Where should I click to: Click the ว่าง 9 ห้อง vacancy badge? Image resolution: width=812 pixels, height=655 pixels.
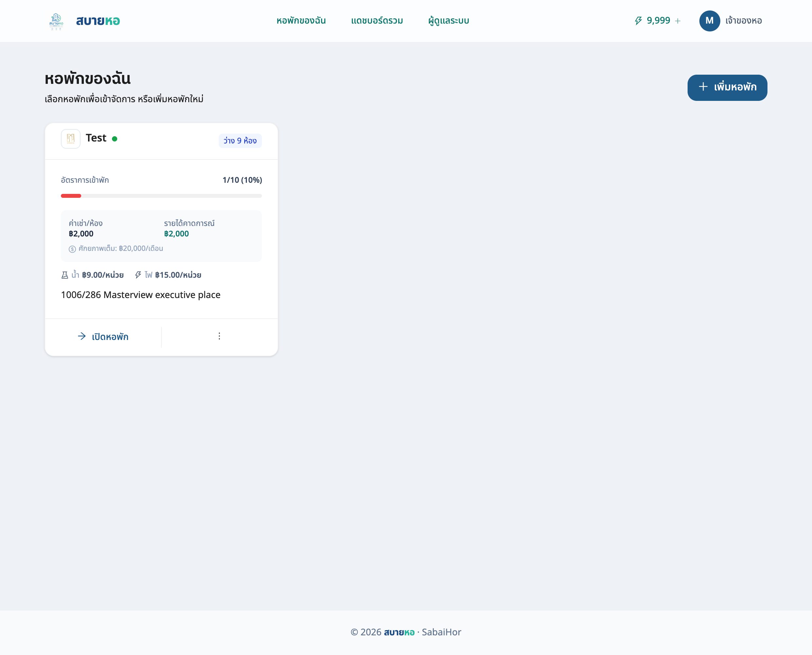[x=240, y=141]
